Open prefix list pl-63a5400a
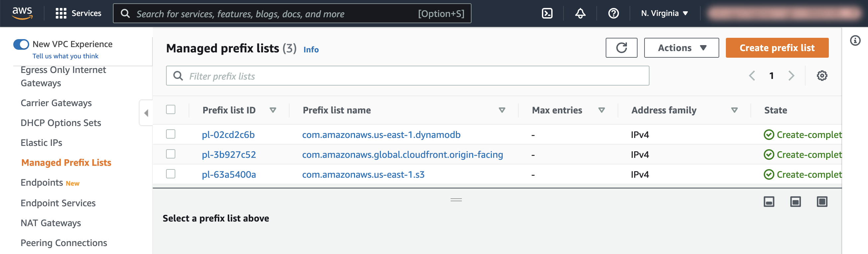 click(x=229, y=174)
